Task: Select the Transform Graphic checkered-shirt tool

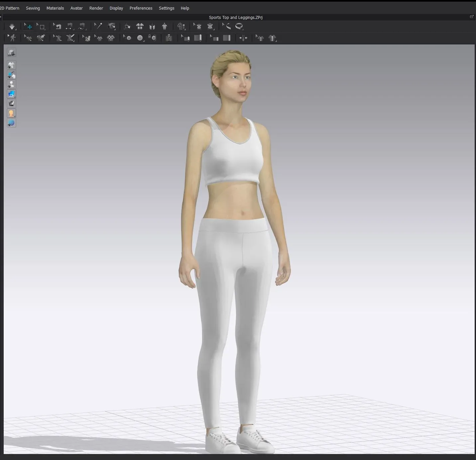Action: [x=98, y=38]
